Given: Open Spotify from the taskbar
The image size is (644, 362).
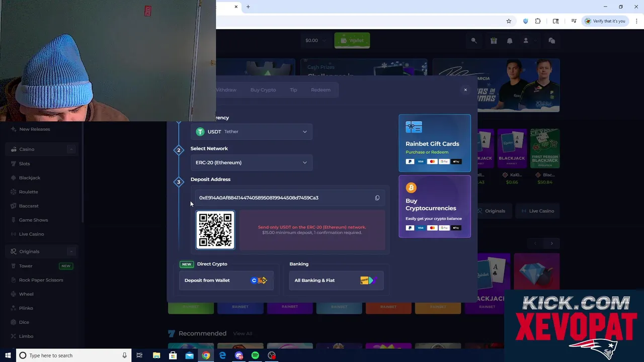Looking at the screenshot, I should [x=255, y=355].
